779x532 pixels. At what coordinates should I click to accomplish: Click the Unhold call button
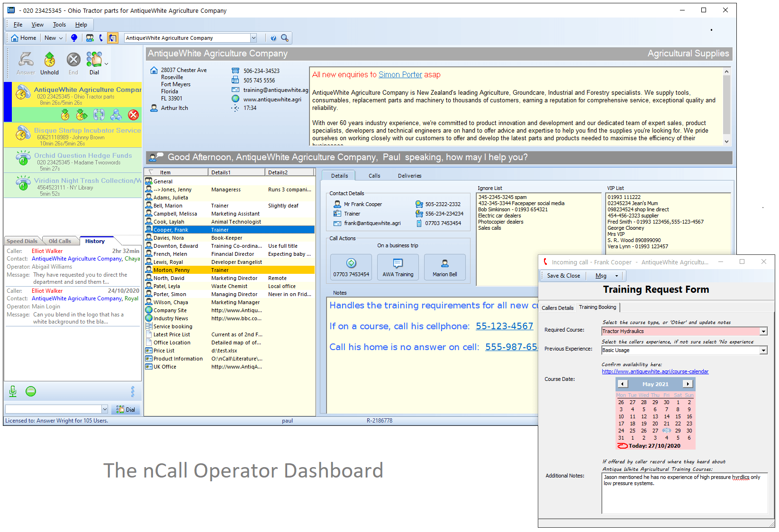point(49,64)
